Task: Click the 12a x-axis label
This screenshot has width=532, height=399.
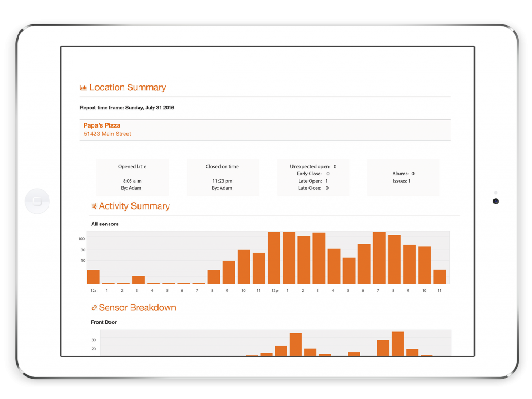Action: point(94,291)
